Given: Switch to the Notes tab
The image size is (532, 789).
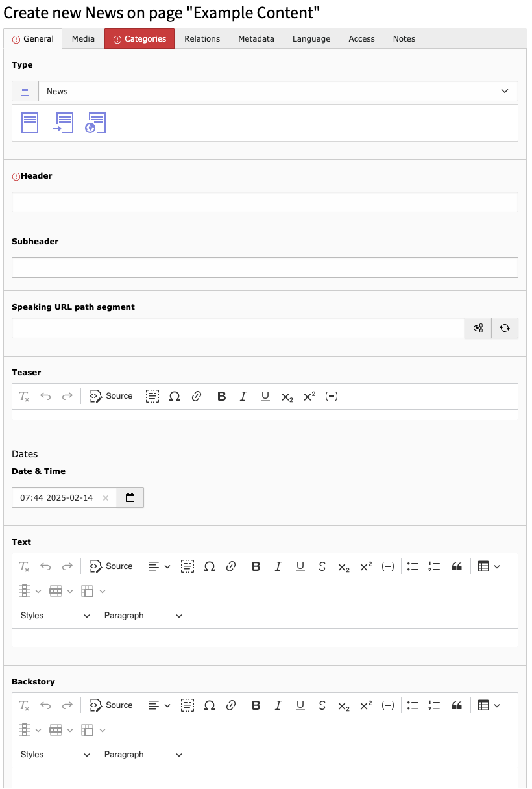Looking at the screenshot, I should (404, 38).
